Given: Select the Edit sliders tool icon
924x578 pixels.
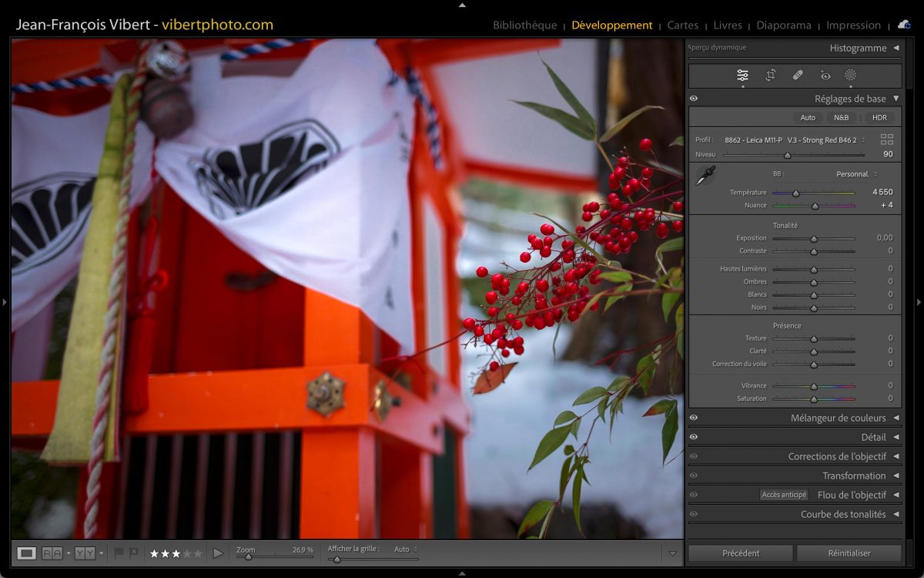Looking at the screenshot, I should [x=742, y=75].
